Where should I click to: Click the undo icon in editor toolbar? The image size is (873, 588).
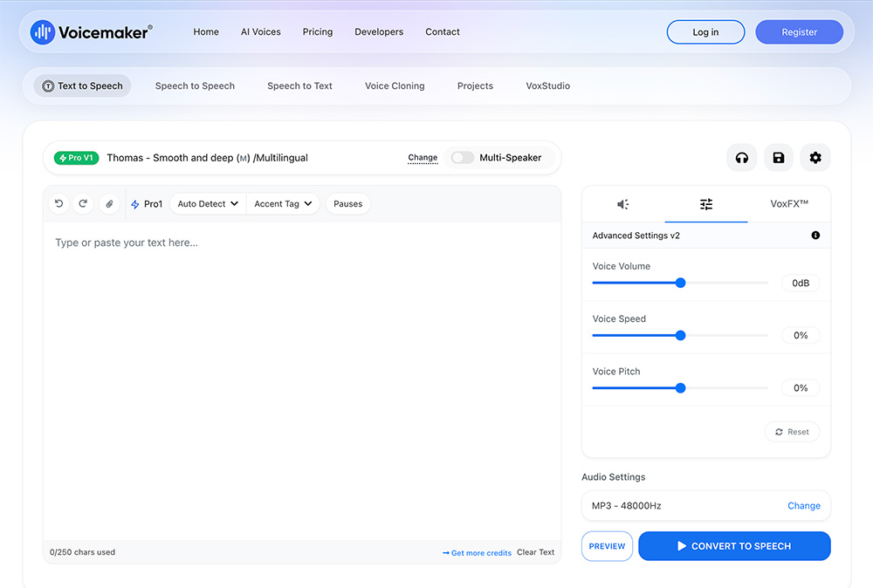tap(59, 203)
